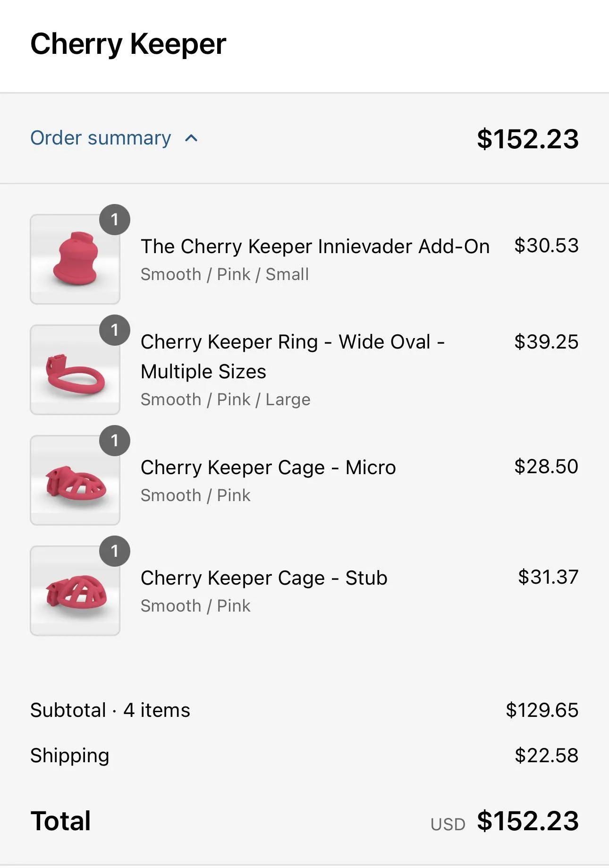
Task: Click the $152.23 header total amount
Action: 527,139
